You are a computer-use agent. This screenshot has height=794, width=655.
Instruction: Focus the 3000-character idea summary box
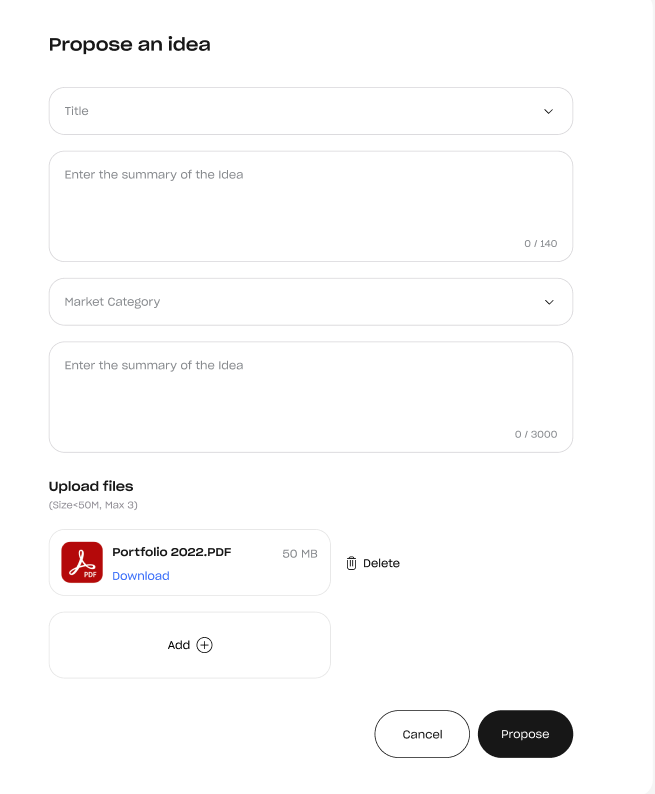(x=311, y=397)
